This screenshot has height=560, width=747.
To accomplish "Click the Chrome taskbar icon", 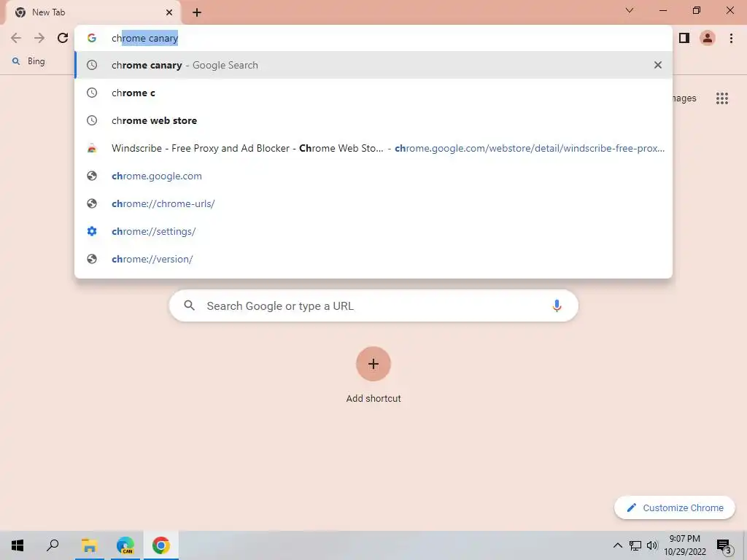I will tap(161, 545).
